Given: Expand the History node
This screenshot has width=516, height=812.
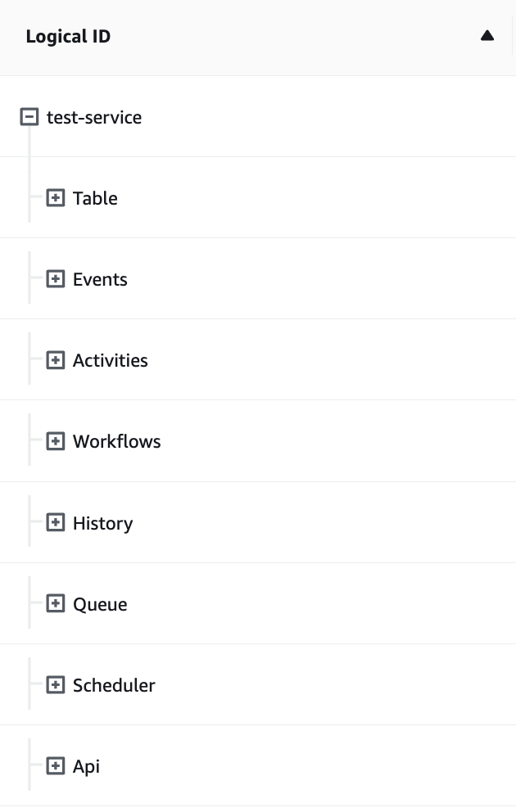Looking at the screenshot, I should pos(55,522).
